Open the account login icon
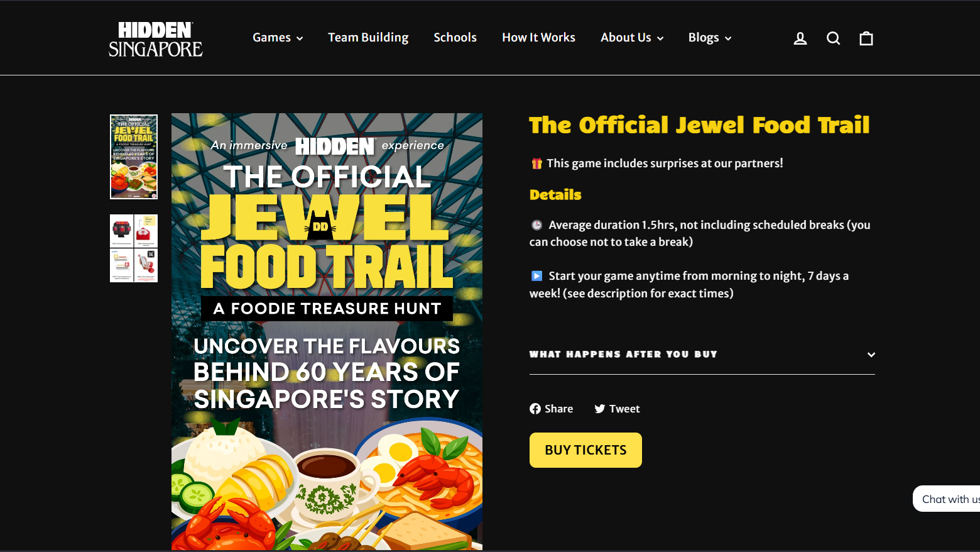Viewport: 980px width, 552px height. pyautogui.click(x=800, y=38)
